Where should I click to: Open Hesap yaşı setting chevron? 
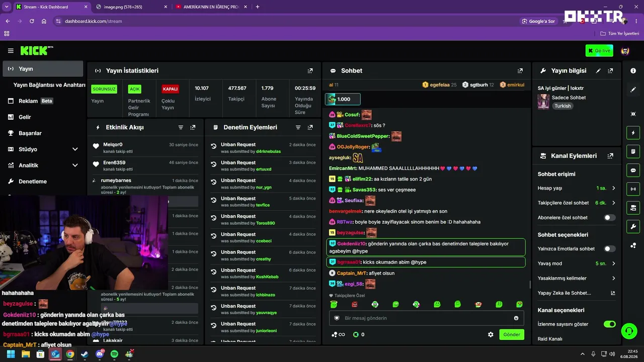tap(614, 189)
